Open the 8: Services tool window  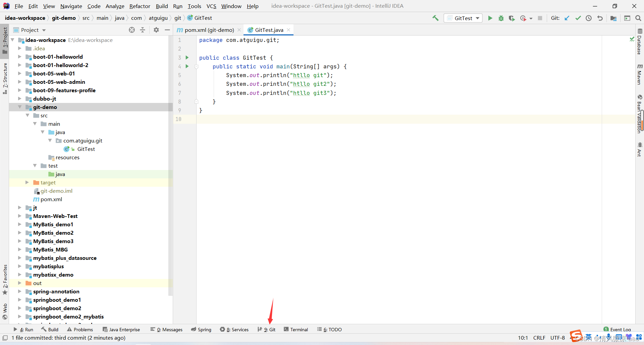coord(234,330)
